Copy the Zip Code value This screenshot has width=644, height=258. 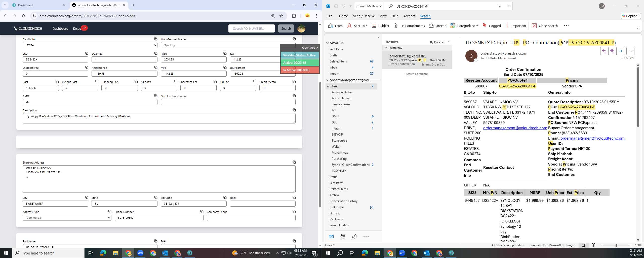(225, 197)
